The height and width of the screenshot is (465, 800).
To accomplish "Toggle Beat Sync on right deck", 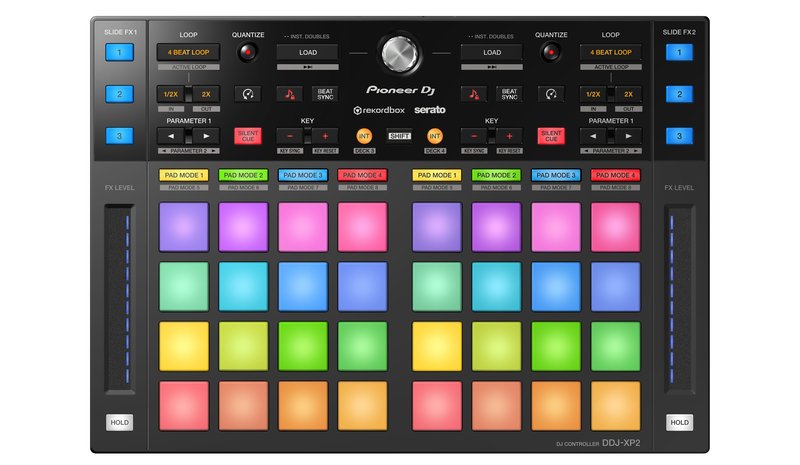I will (x=509, y=94).
